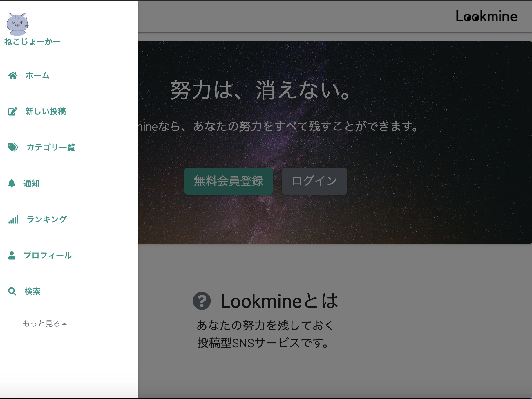The height and width of the screenshot is (399, 532).
Task: Click the cat avatar image
Action: [x=17, y=24]
